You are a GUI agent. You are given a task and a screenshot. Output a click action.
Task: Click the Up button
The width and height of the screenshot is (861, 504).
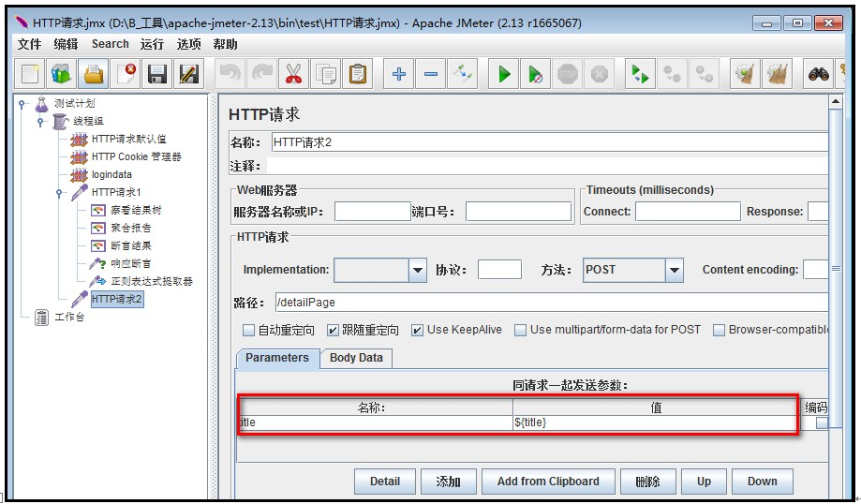pyautogui.click(x=704, y=482)
